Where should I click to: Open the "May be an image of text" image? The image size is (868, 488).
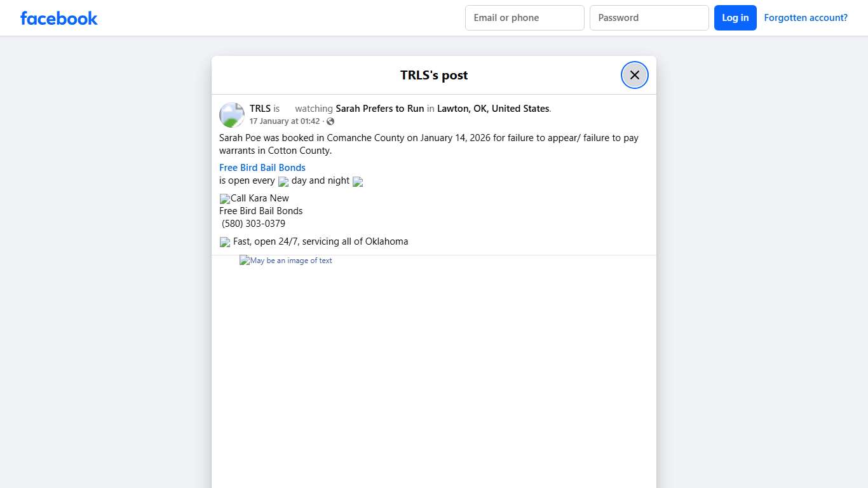coord(286,261)
